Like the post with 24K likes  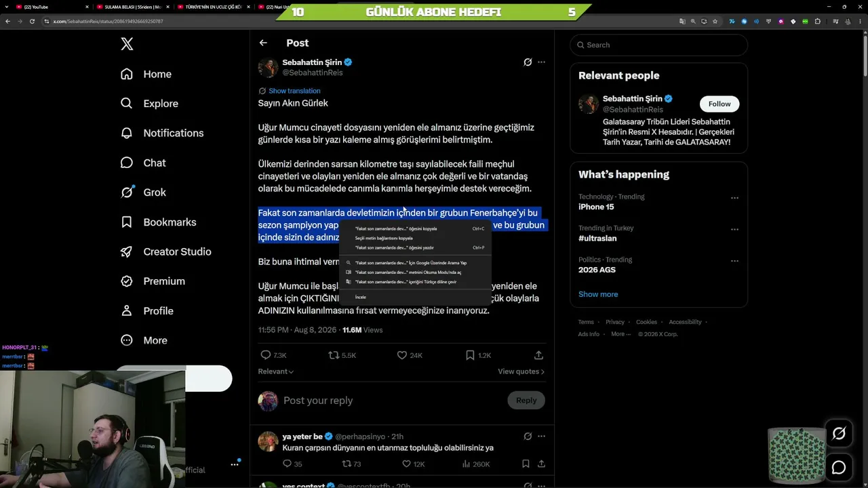(x=410, y=355)
